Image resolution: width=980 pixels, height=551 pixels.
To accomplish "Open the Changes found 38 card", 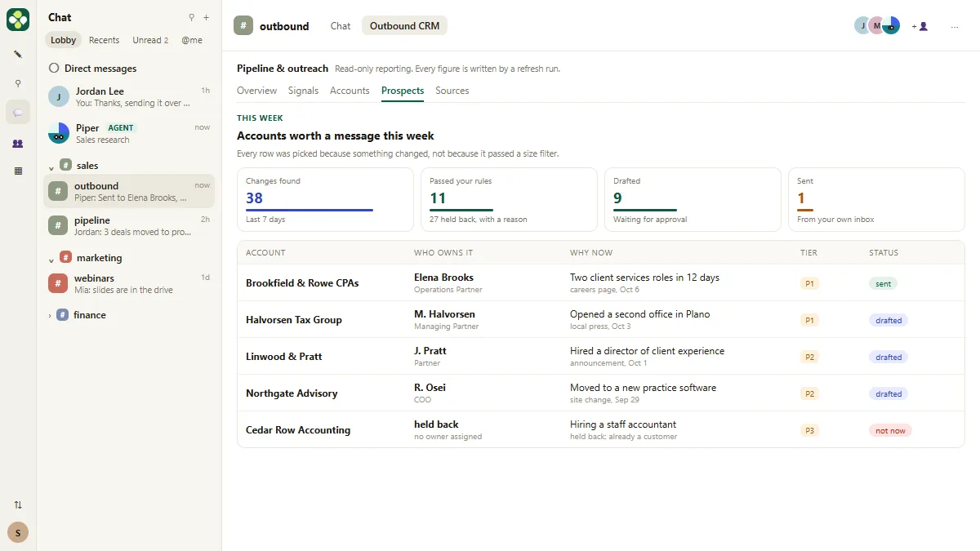I will coord(325,200).
